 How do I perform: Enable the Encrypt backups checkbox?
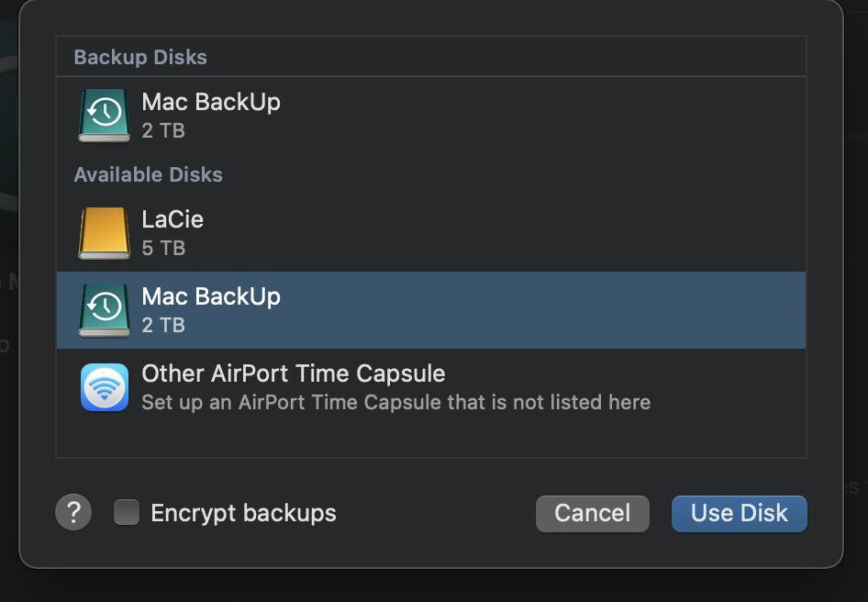point(126,513)
